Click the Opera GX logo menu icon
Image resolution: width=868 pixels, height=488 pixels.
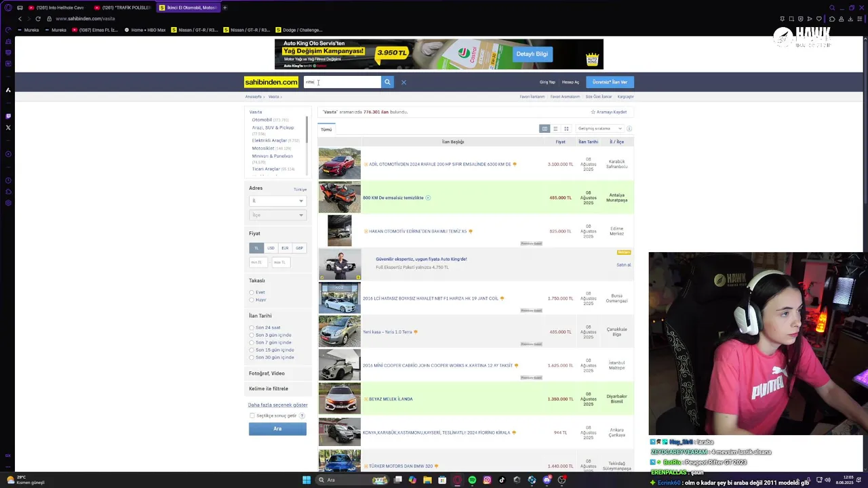pyautogui.click(x=8, y=7)
